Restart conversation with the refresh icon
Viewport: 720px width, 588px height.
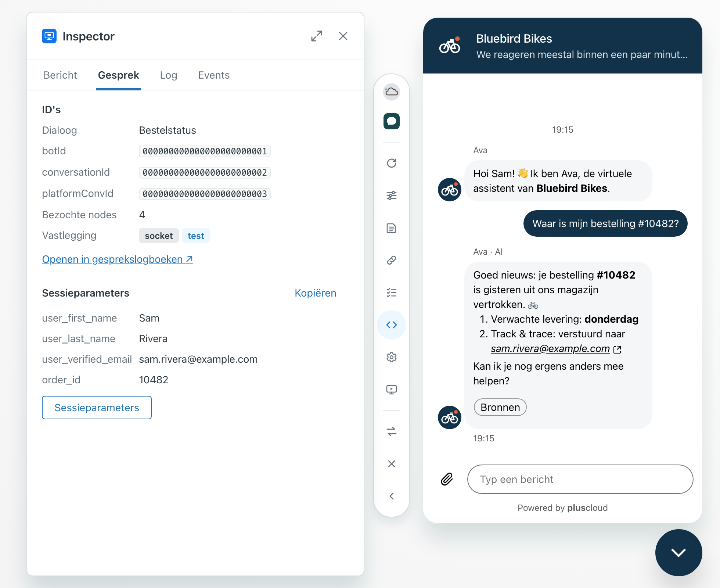pyautogui.click(x=392, y=163)
